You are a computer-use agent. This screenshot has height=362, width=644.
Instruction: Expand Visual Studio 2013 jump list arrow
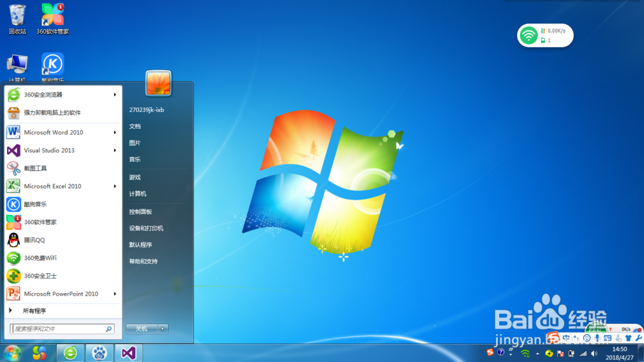click(x=115, y=150)
